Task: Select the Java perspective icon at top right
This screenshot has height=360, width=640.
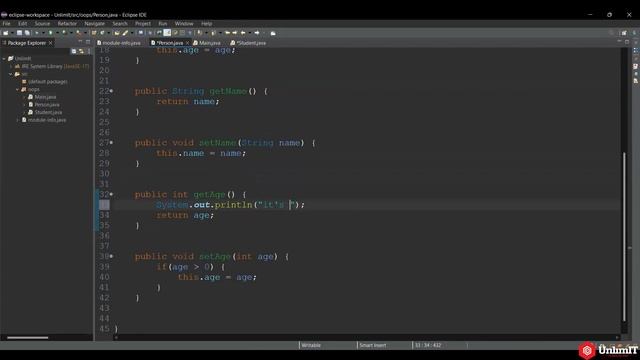Action: click(635, 33)
